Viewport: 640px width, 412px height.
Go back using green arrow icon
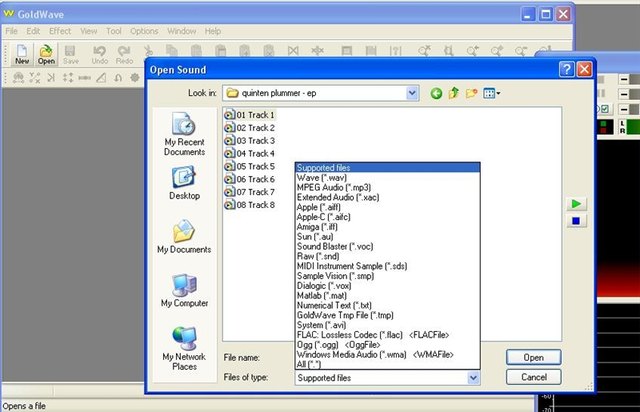pos(436,94)
